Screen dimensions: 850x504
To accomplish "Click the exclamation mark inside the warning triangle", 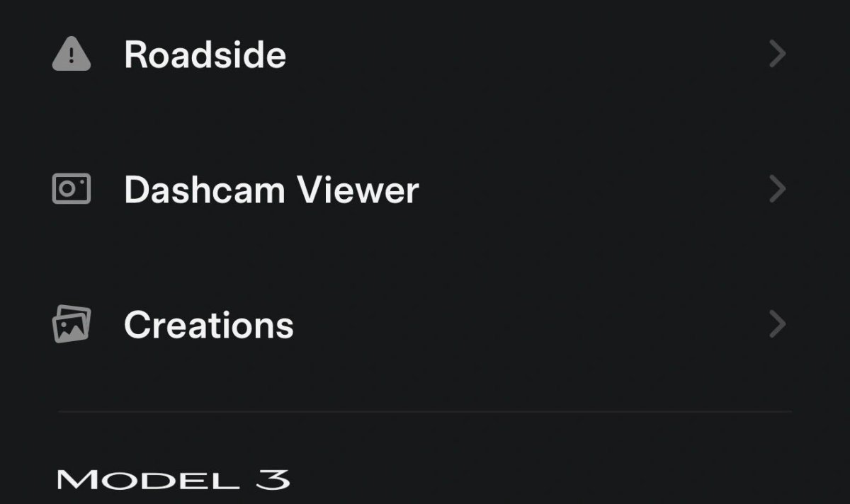I will coord(72,57).
